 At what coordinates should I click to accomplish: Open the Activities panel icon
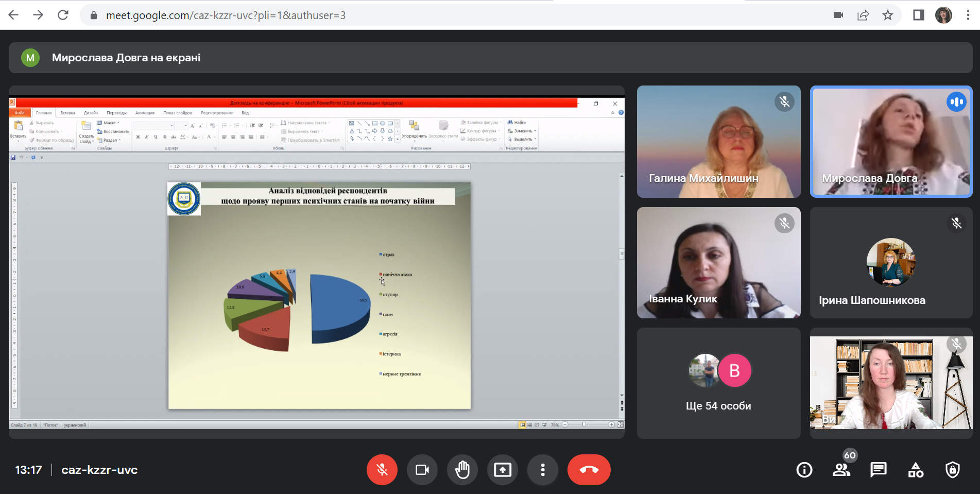915,470
